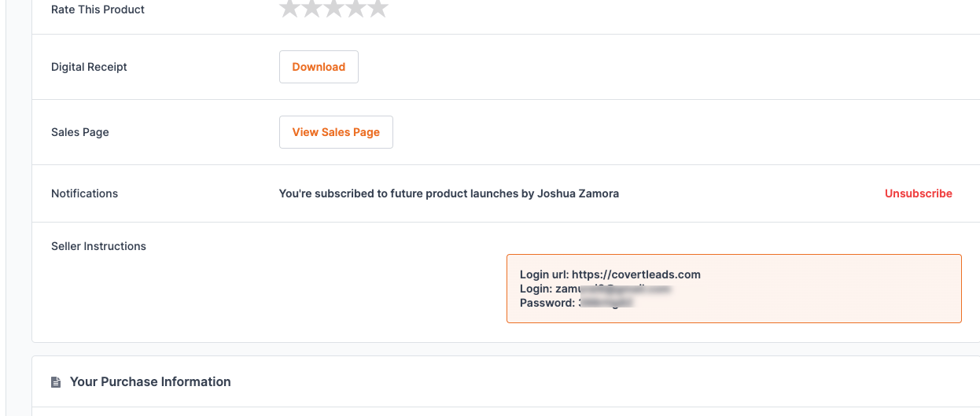This screenshot has height=416, width=980.
Task: Click the blurred password value
Action: pyautogui.click(x=606, y=303)
